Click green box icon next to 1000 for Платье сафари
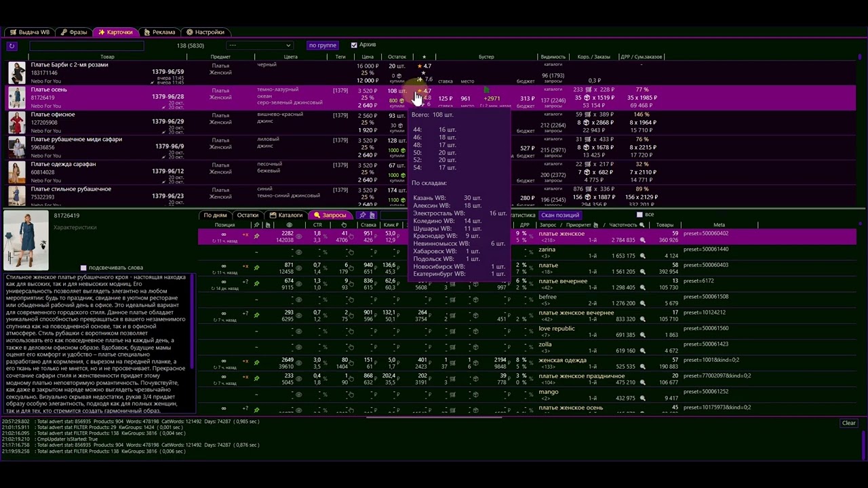The width and height of the screenshot is (868, 488). [x=401, y=150]
